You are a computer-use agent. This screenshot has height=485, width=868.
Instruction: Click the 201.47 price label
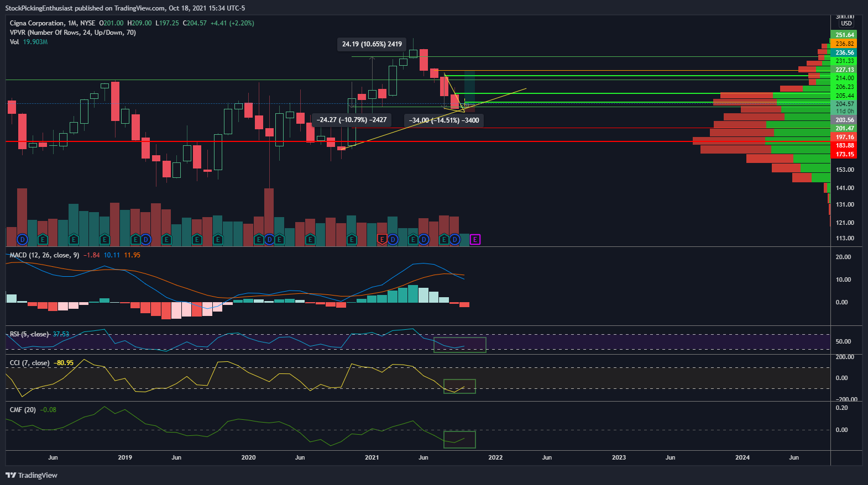tap(844, 128)
